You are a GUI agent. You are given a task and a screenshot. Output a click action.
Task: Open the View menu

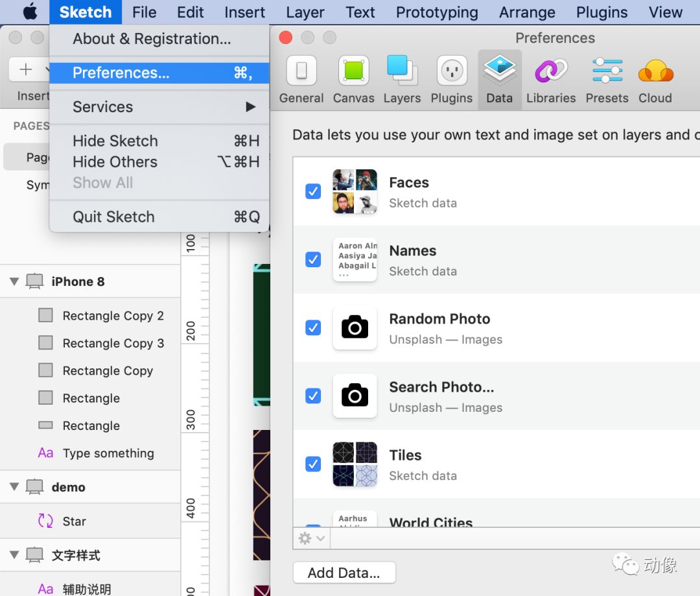(x=665, y=12)
